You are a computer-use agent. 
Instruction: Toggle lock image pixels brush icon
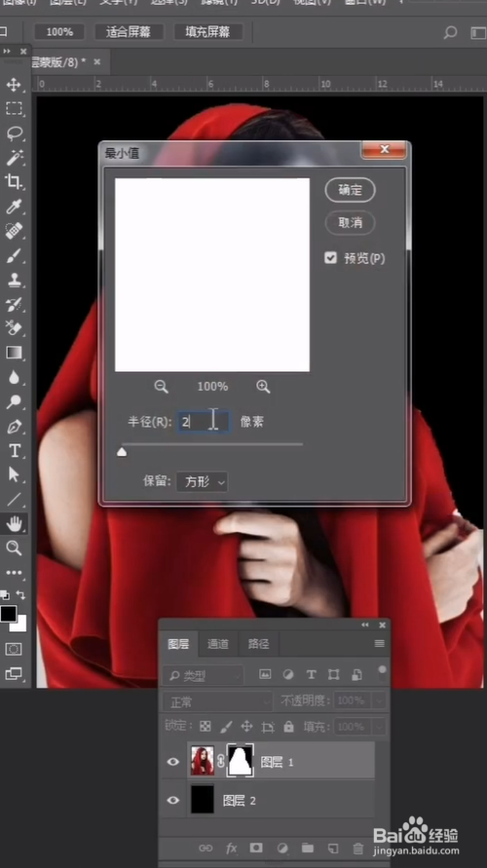pyautogui.click(x=226, y=727)
